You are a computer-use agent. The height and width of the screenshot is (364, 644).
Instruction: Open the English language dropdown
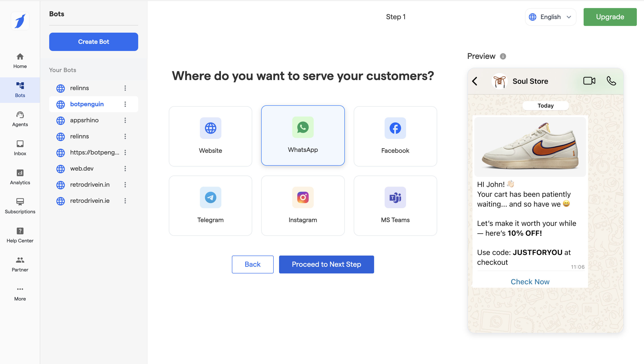pyautogui.click(x=550, y=17)
